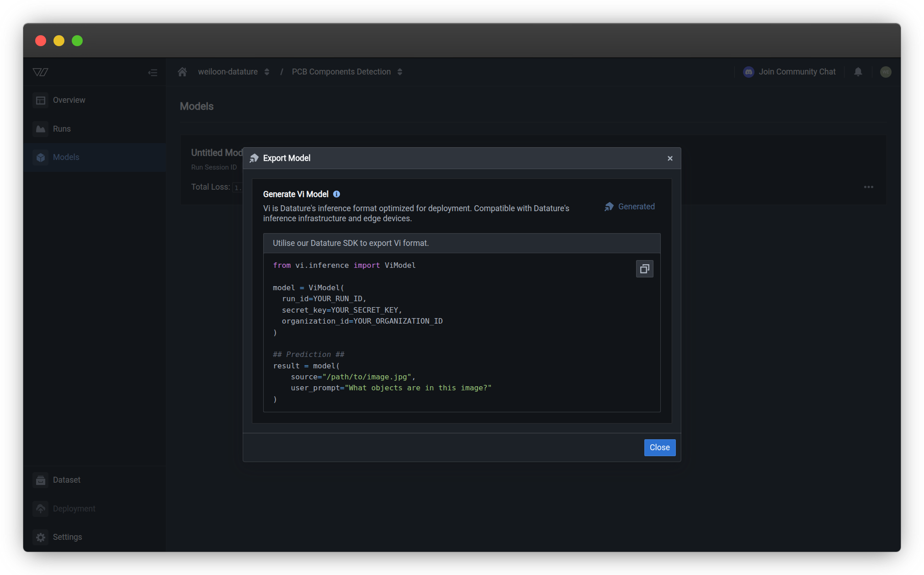Open the Deployment section
924x575 pixels.
point(74,509)
